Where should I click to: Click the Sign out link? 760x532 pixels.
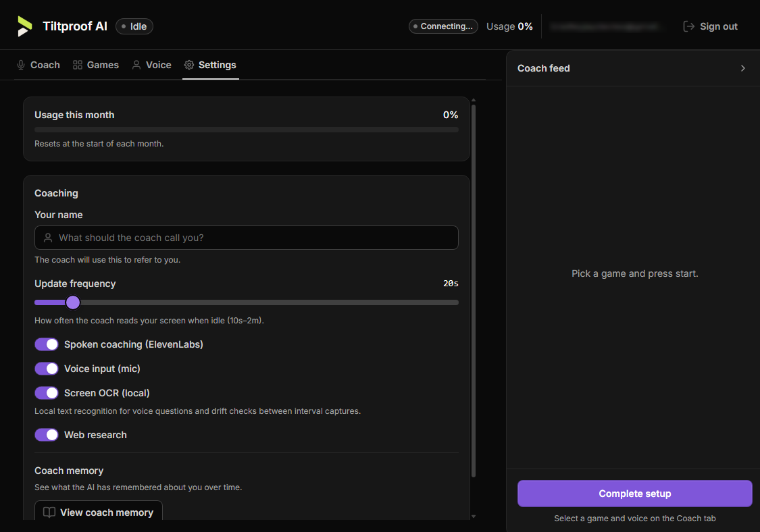pyautogui.click(x=711, y=26)
